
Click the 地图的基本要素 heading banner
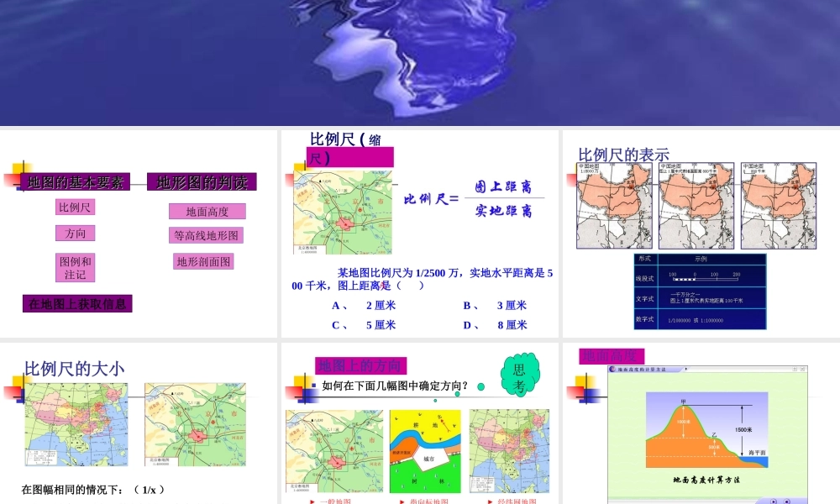click(x=75, y=182)
